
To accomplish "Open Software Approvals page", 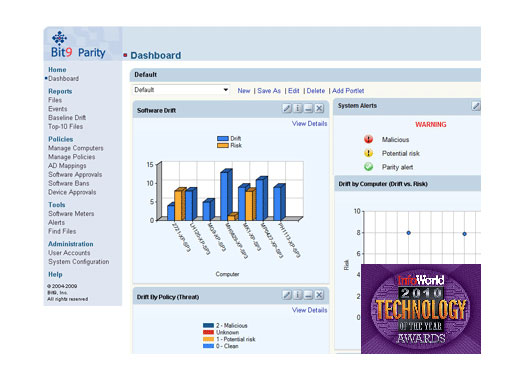I will point(75,175).
